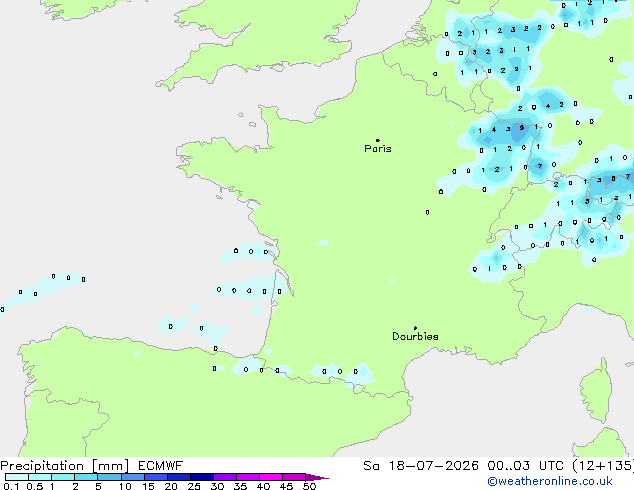The height and width of the screenshot is (490, 634).
Task: Select the 0.1–0.5 mm legend color
Action: (x=17, y=477)
